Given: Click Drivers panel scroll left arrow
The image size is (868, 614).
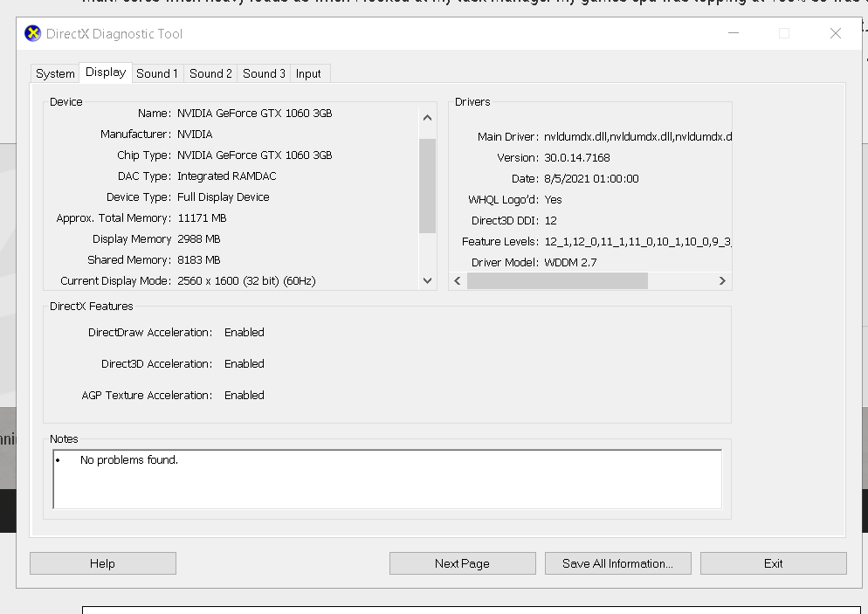Looking at the screenshot, I should 458,280.
